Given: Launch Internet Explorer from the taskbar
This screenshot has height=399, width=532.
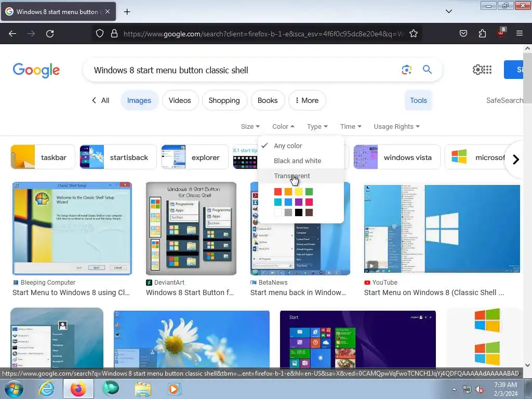Looking at the screenshot, I should point(46,389).
